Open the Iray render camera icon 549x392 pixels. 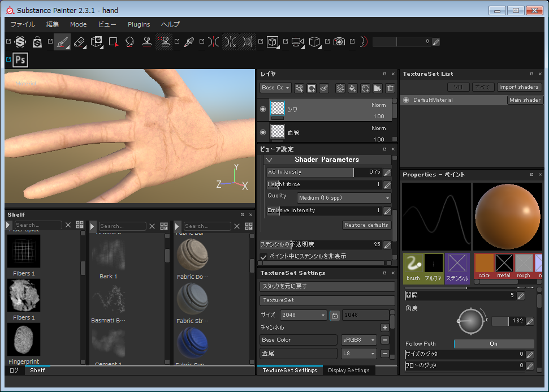[339, 42]
